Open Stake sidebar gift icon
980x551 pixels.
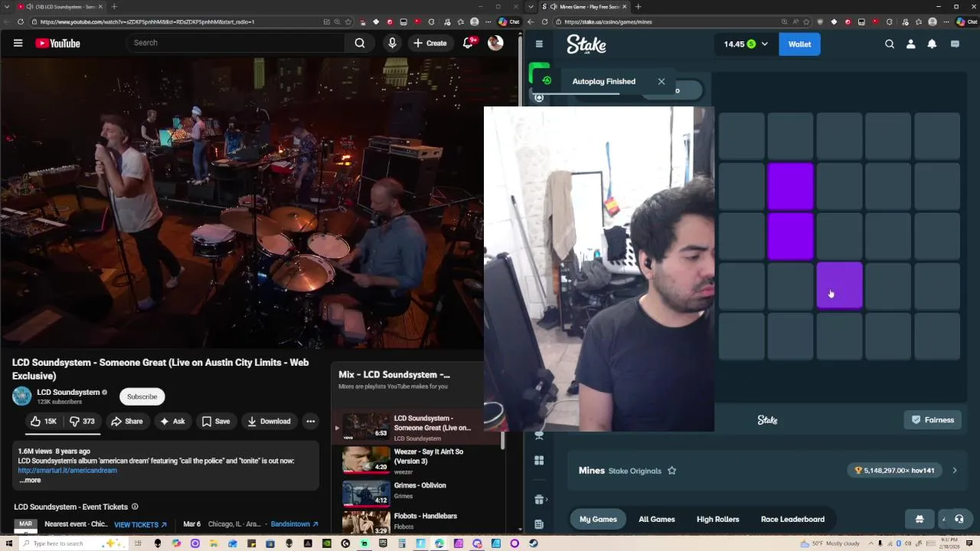click(x=539, y=499)
